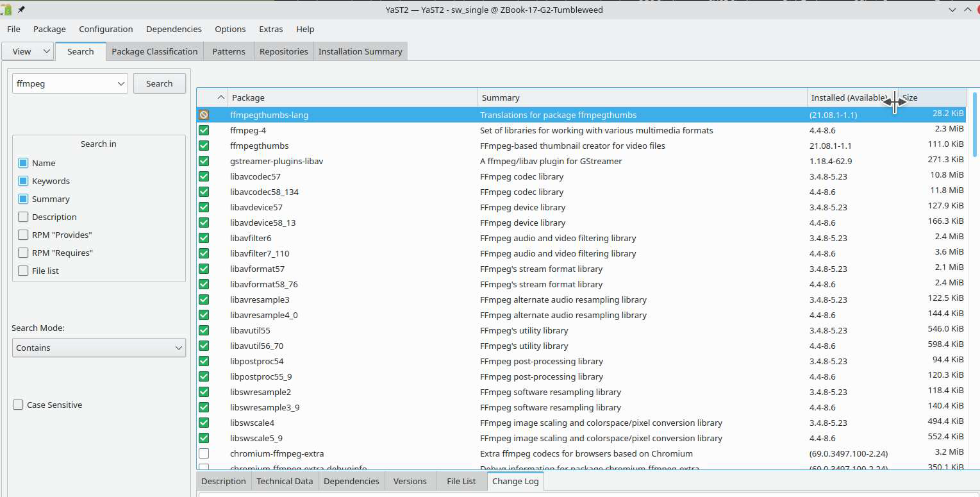Sort by the Package column header
The width and height of the screenshot is (980, 497).
[x=353, y=97]
